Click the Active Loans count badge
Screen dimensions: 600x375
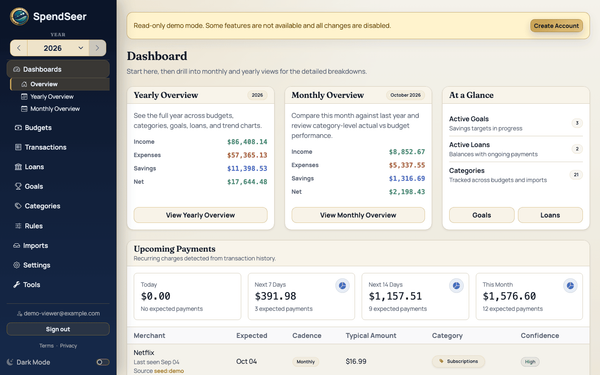577,149
